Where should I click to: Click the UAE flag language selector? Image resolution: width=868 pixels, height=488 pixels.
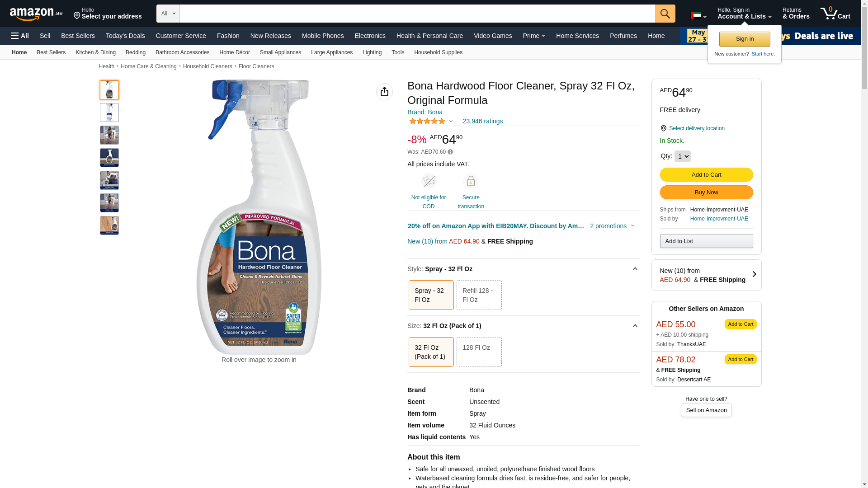pos(698,16)
